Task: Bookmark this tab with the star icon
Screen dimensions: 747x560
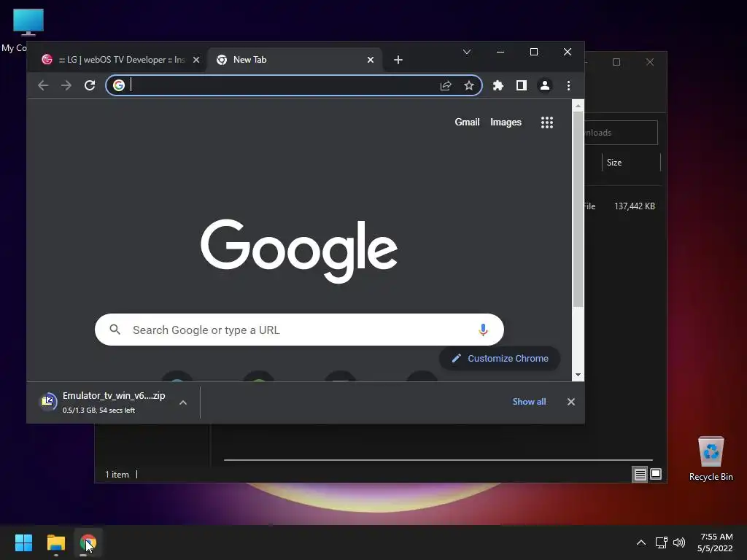Action: coord(469,85)
